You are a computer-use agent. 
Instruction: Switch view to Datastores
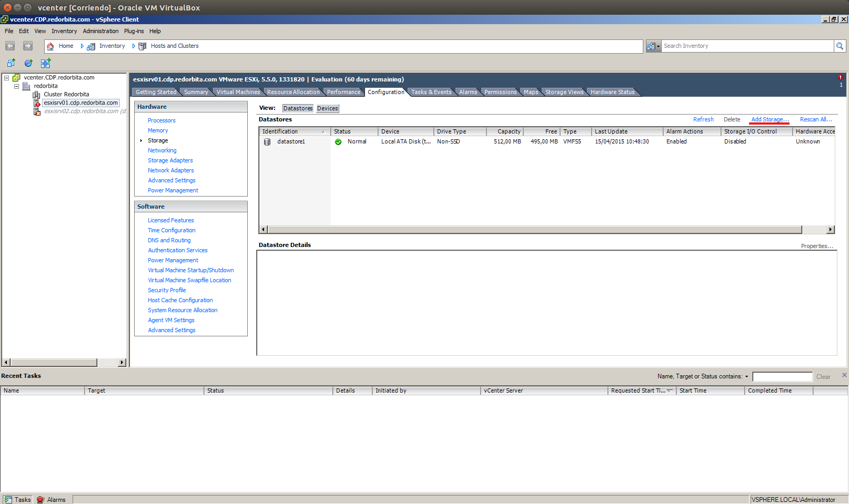(298, 108)
